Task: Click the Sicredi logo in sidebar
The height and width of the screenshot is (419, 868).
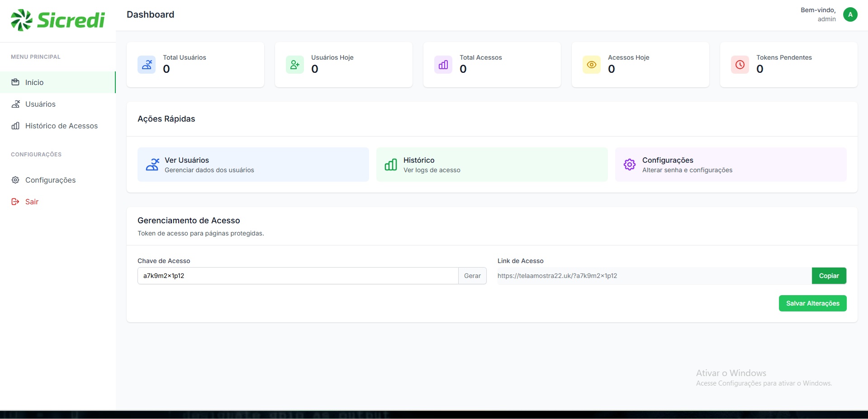Action: point(58,20)
